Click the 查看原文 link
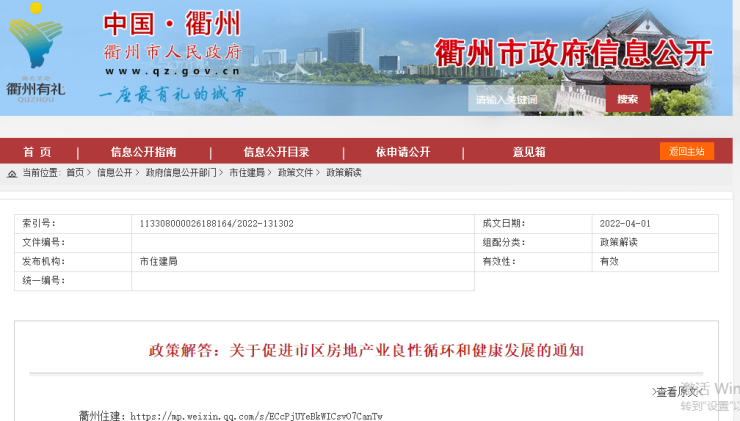 tap(677, 392)
